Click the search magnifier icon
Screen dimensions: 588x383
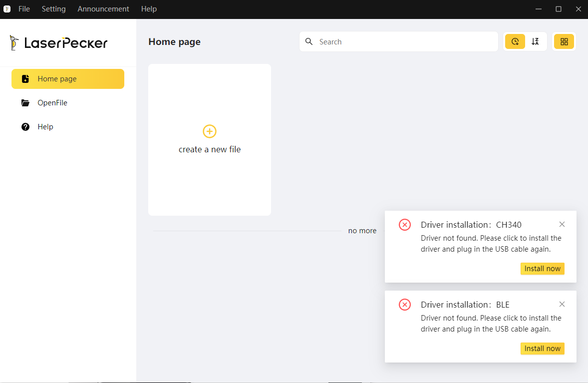(309, 41)
